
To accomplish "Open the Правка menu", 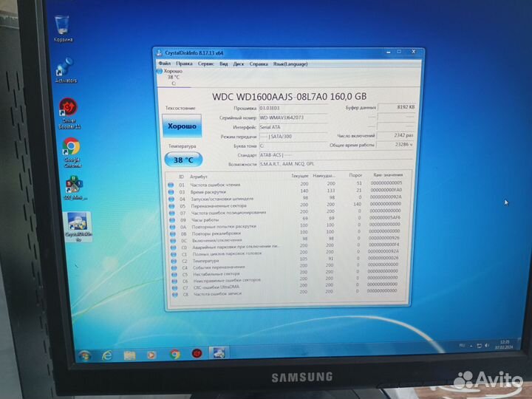I will [184, 64].
